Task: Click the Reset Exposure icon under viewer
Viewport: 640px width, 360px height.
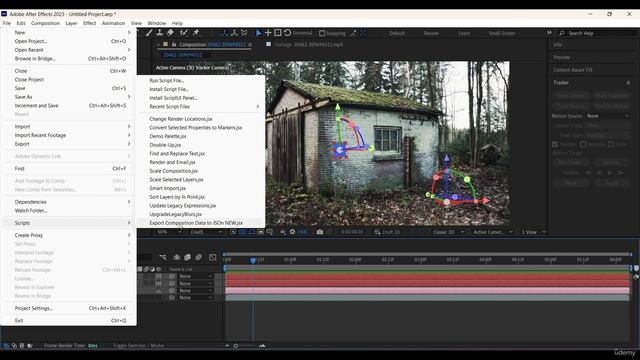Action: click(292, 232)
